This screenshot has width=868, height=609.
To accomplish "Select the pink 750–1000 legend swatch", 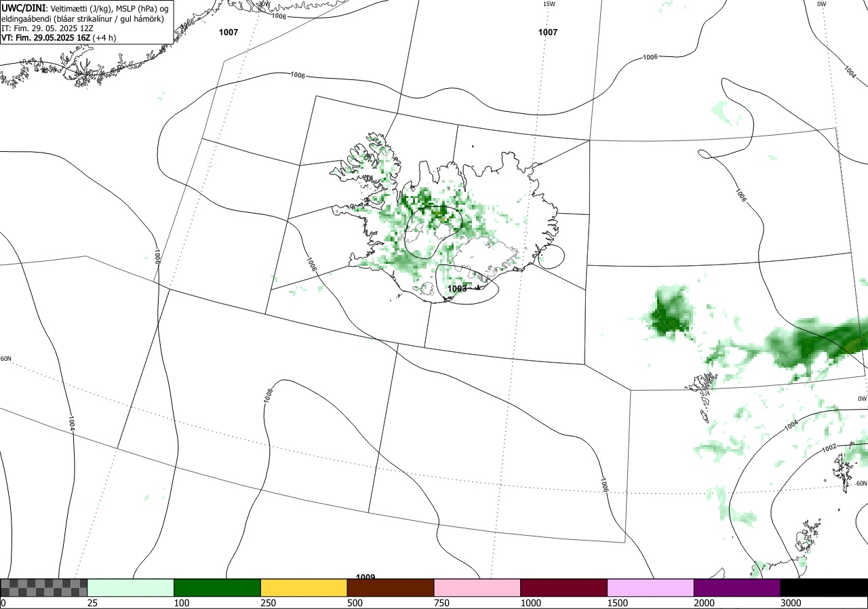I will [477, 587].
